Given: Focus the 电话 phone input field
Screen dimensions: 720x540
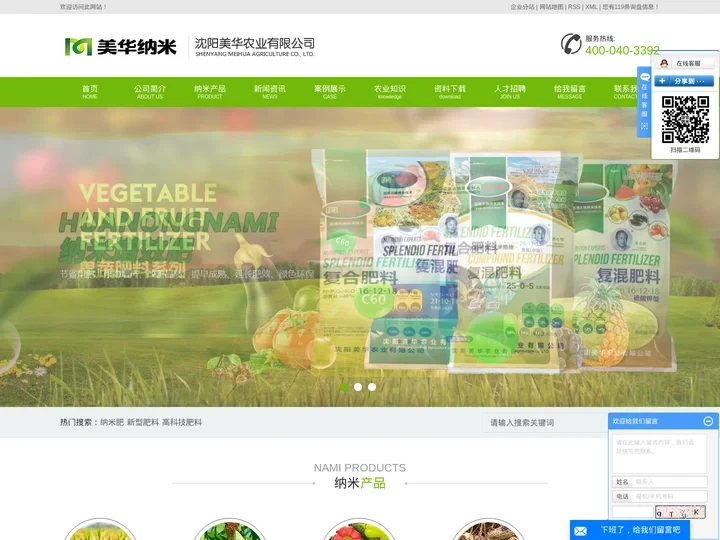Looking at the screenshot, I should (x=669, y=496).
